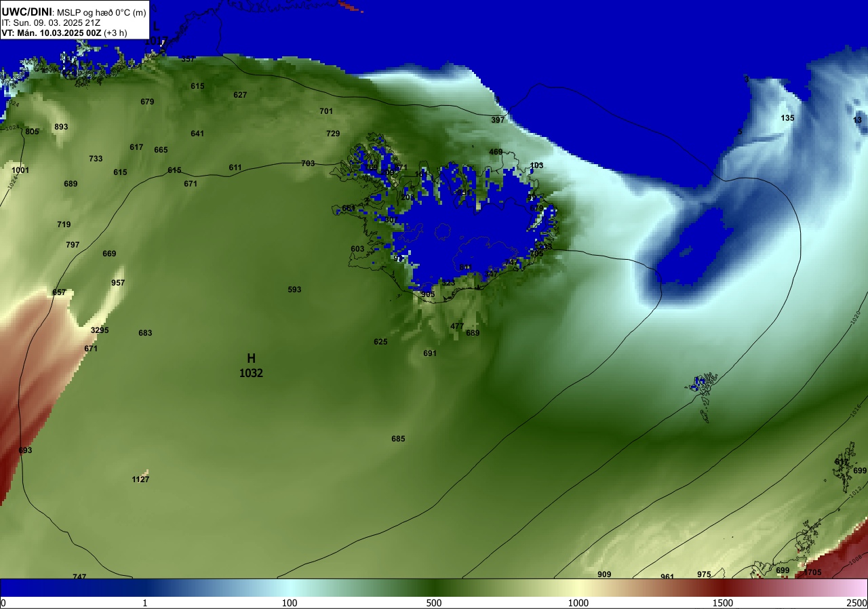Click the 500 mark on the color scale
Viewport: 868px width, 609px height.
434,603
